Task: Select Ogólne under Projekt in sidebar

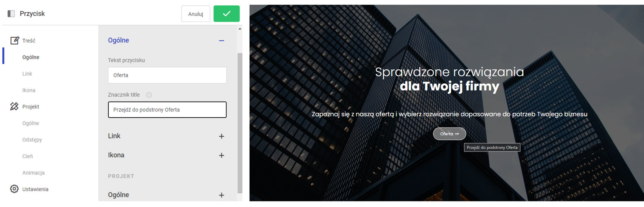Action: [x=31, y=123]
